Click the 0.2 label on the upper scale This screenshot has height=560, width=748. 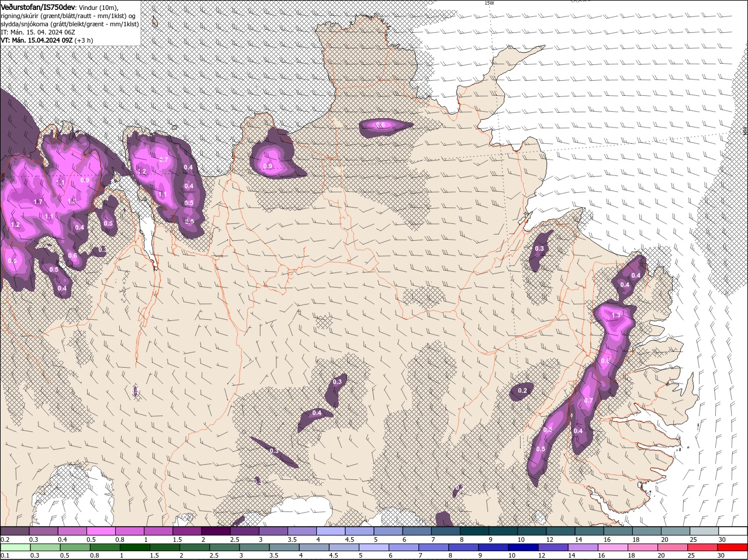[x=5, y=539]
